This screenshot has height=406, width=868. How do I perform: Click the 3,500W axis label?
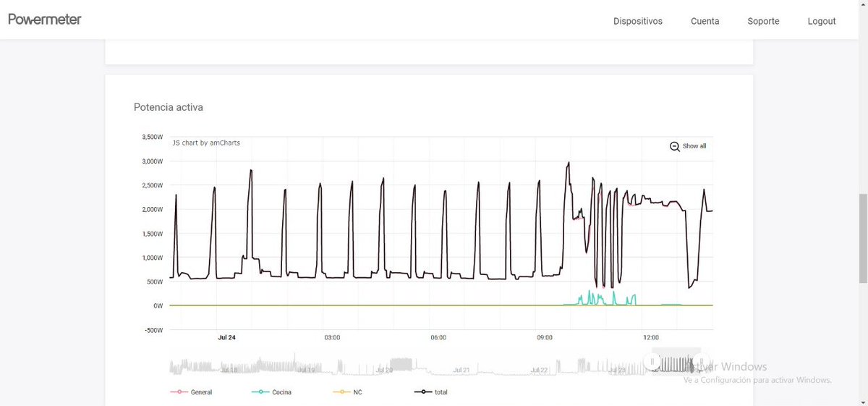click(x=152, y=137)
